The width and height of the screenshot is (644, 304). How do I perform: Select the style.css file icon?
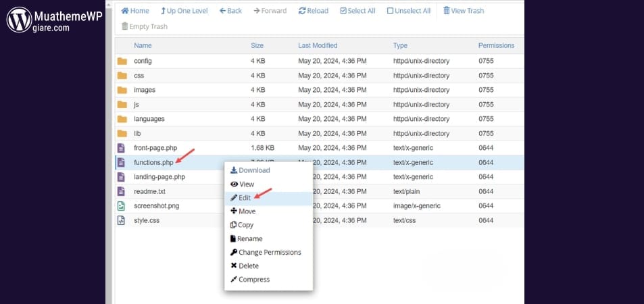(x=122, y=220)
